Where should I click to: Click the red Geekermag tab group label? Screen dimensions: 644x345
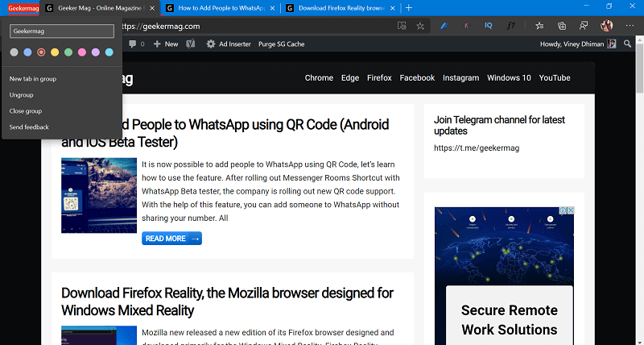pos(23,8)
